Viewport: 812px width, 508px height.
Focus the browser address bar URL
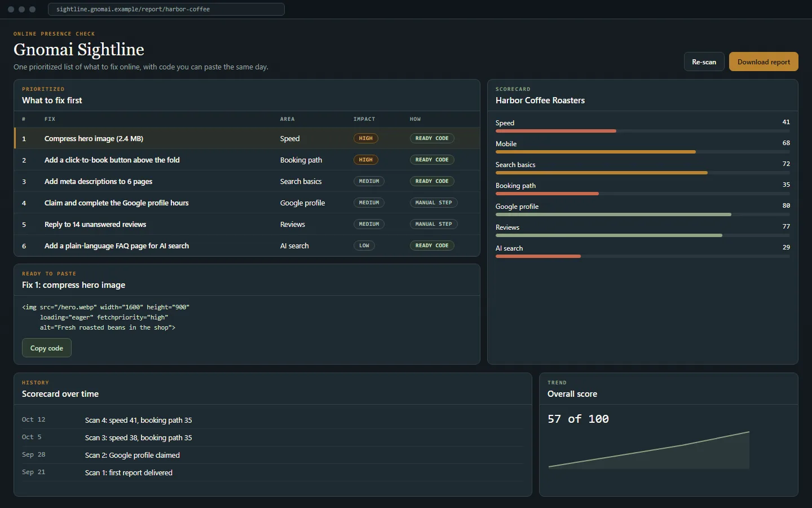point(166,9)
